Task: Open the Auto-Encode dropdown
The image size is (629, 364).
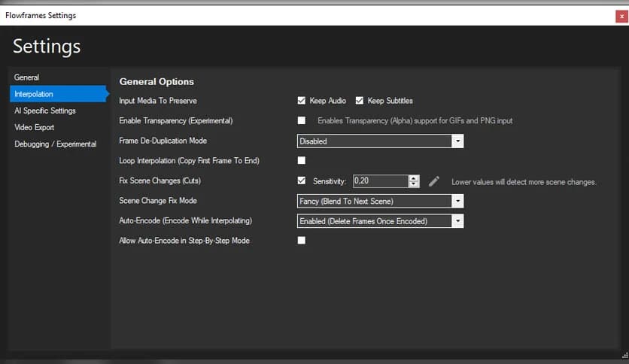Action: point(380,221)
